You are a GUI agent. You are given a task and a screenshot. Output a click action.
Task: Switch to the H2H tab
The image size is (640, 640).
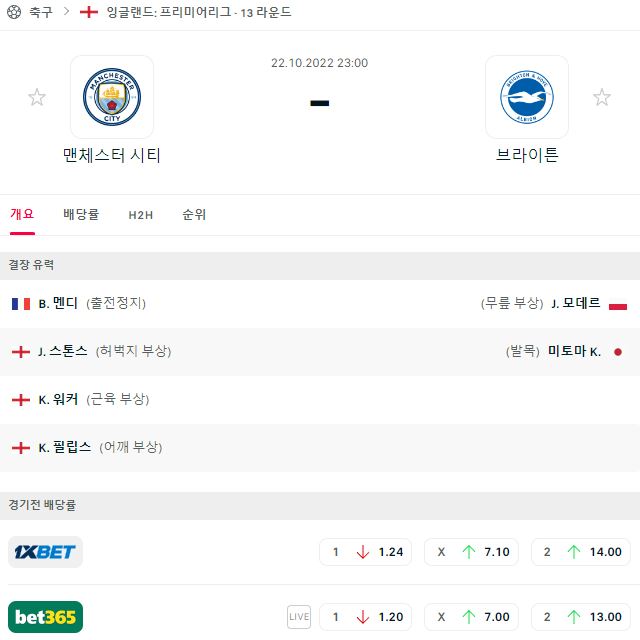[x=141, y=215]
